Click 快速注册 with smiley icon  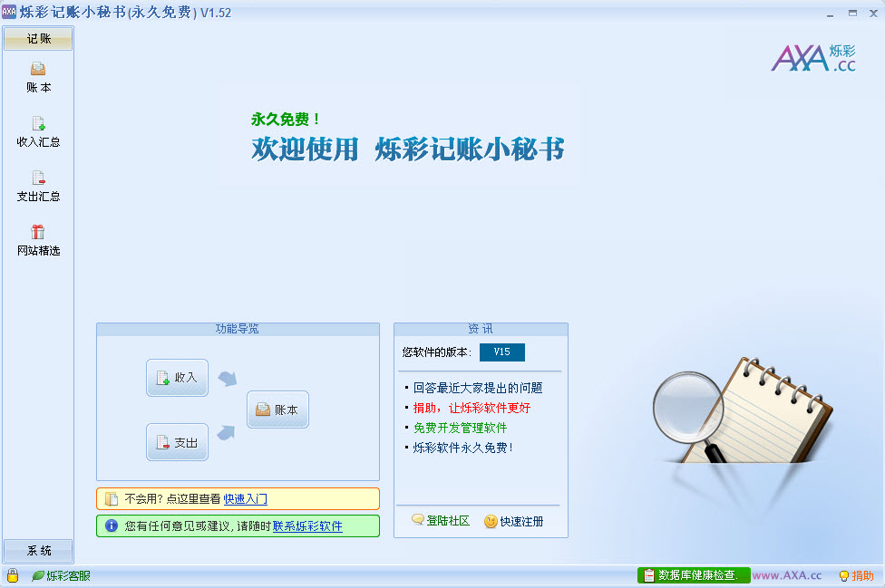[x=513, y=522]
